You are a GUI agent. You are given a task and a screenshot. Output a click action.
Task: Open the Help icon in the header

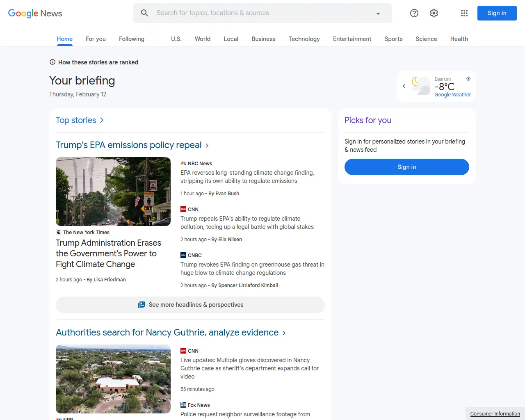(x=414, y=13)
